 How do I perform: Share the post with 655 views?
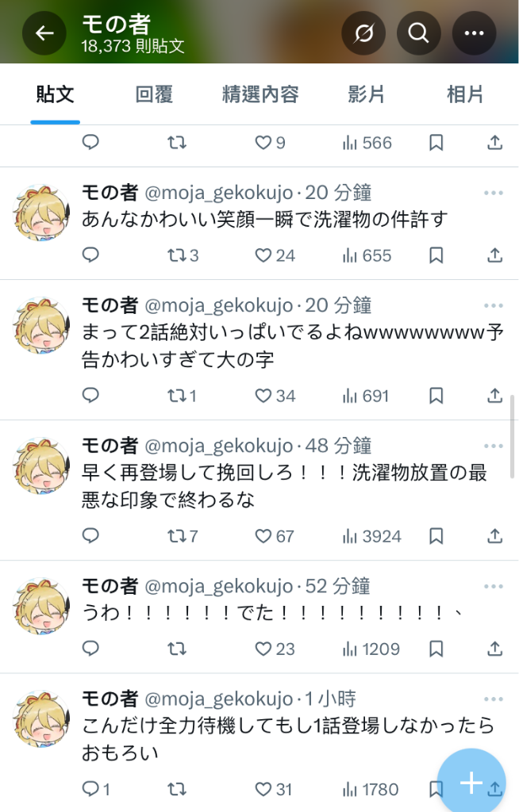point(494,255)
